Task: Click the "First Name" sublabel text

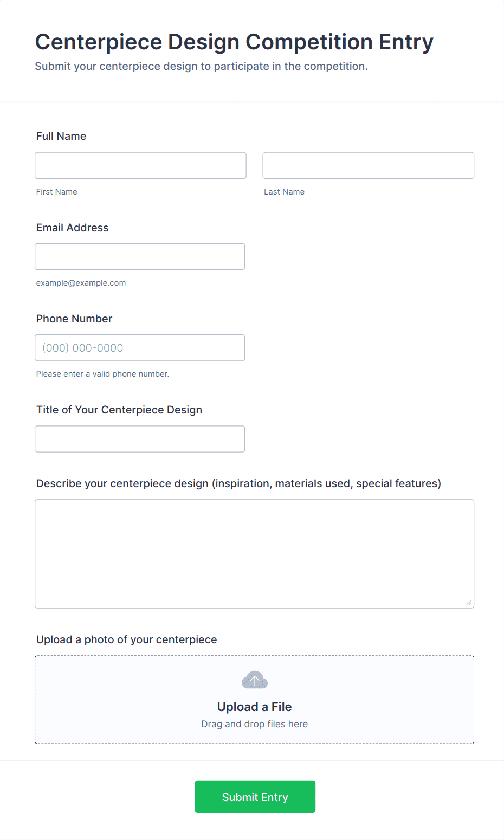Action: 57,192
